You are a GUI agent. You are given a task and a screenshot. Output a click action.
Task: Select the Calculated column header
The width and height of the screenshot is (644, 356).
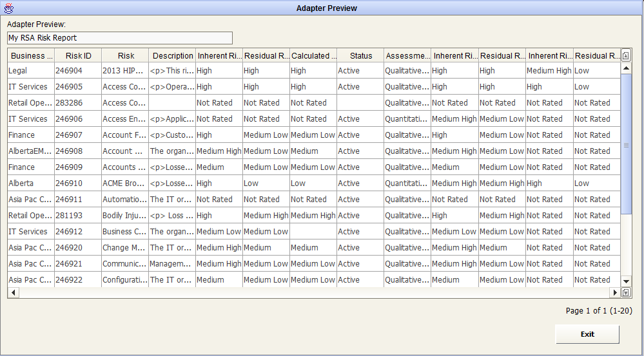pos(313,56)
